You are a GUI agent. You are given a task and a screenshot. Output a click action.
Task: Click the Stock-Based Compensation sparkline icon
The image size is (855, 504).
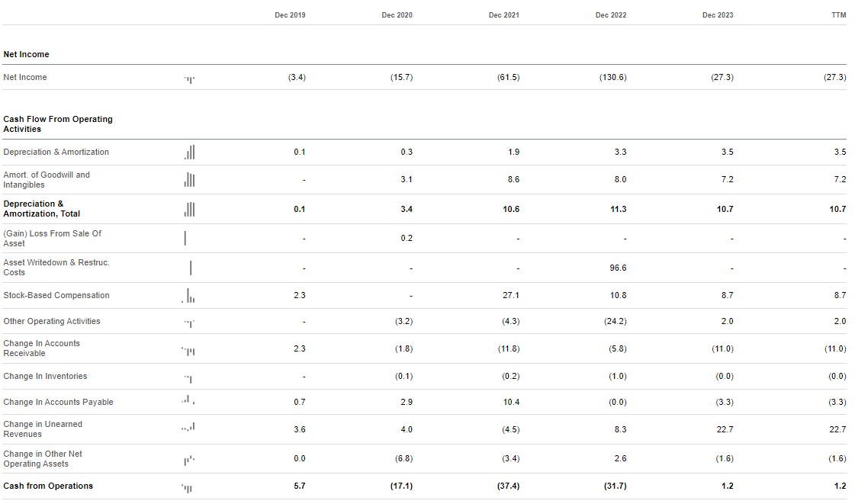point(189,296)
